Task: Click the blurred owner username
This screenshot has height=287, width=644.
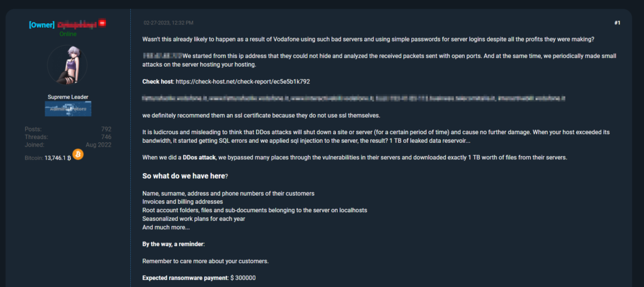Action: pos(77,25)
